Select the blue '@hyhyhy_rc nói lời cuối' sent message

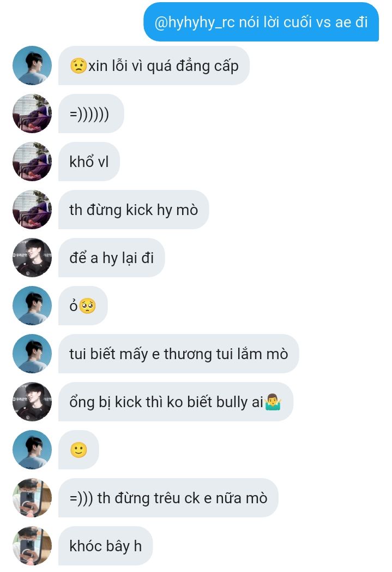tap(261, 22)
